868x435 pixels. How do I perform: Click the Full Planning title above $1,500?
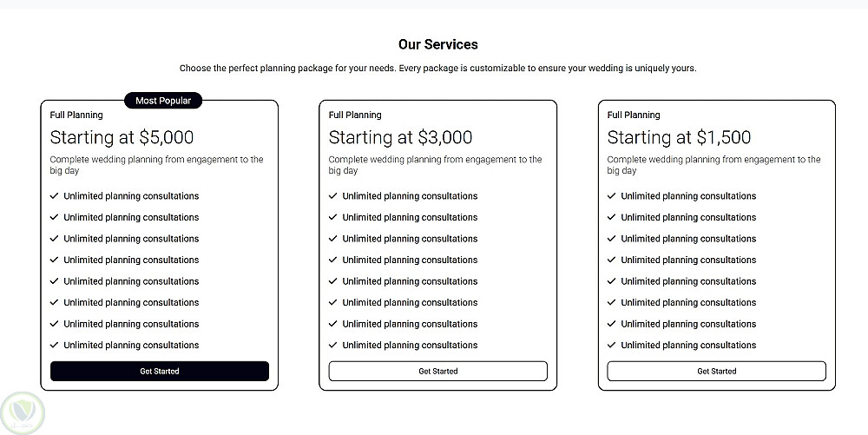coord(634,115)
